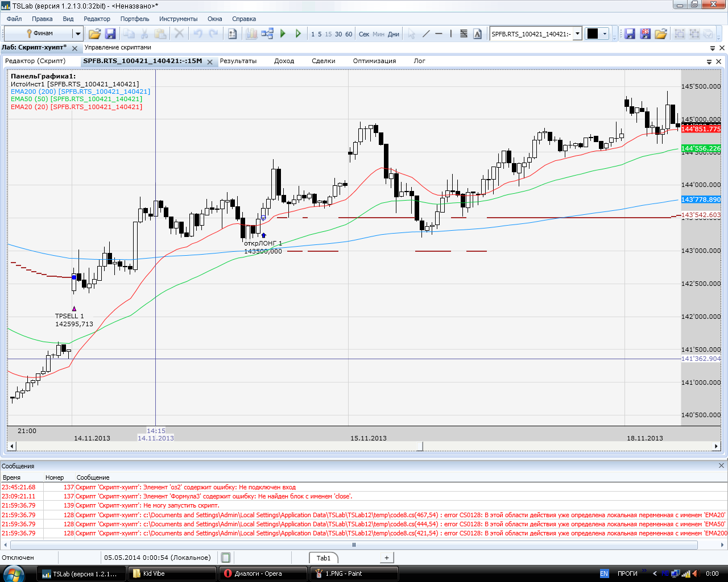Open the black color picker dropdown arrow
The width and height of the screenshot is (728, 582).
click(x=605, y=34)
